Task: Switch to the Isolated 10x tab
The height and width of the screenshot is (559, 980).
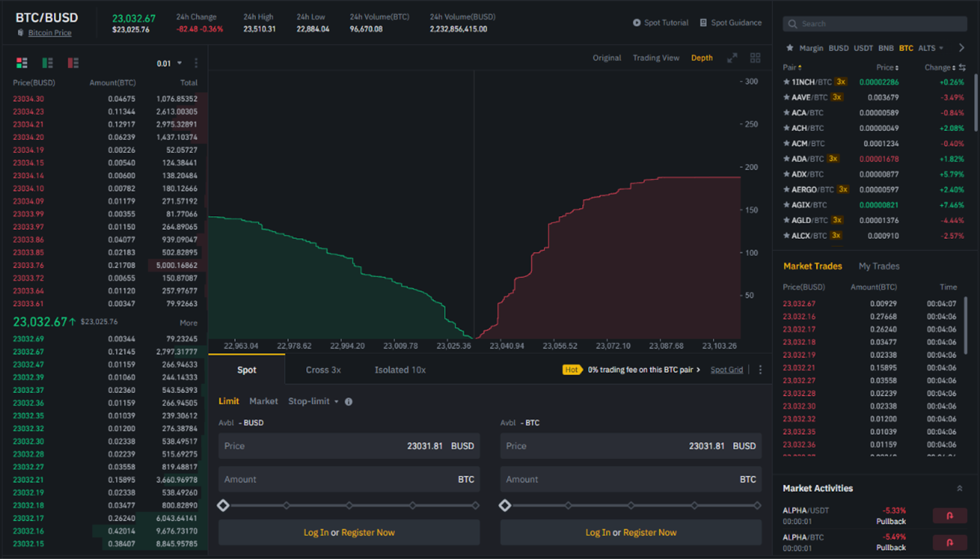Action: click(399, 369)
